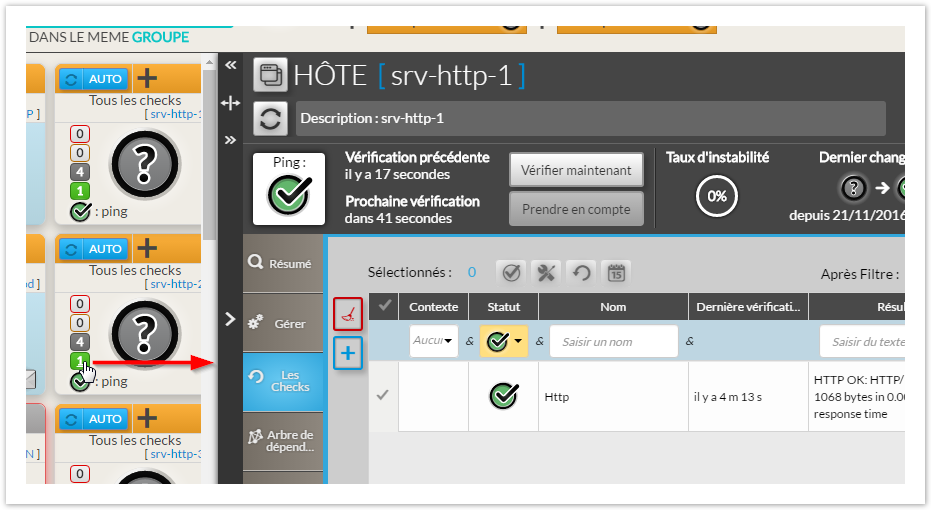
Task: Open the Arbre de dépendances tab
Action: click(x=283, y=441)
